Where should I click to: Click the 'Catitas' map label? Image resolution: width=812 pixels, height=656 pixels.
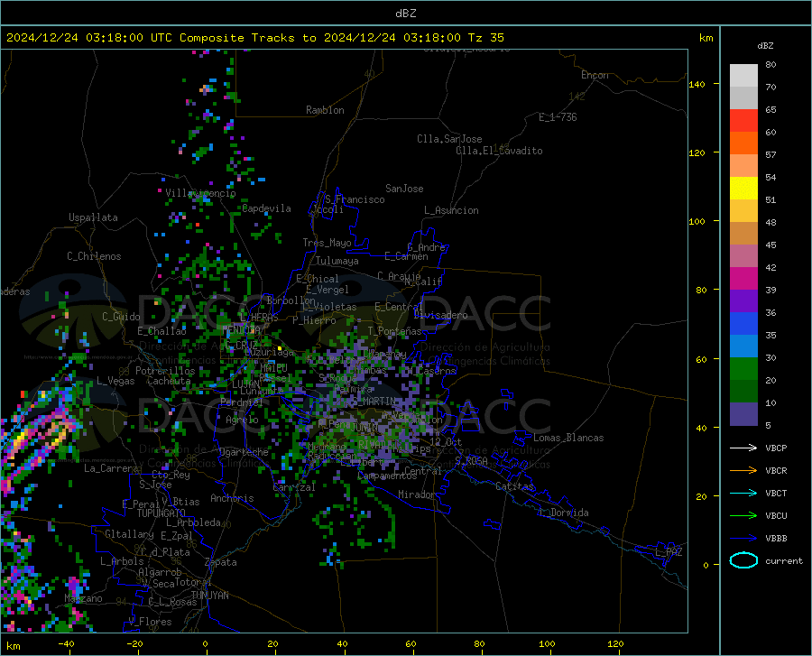click(515, 486)
